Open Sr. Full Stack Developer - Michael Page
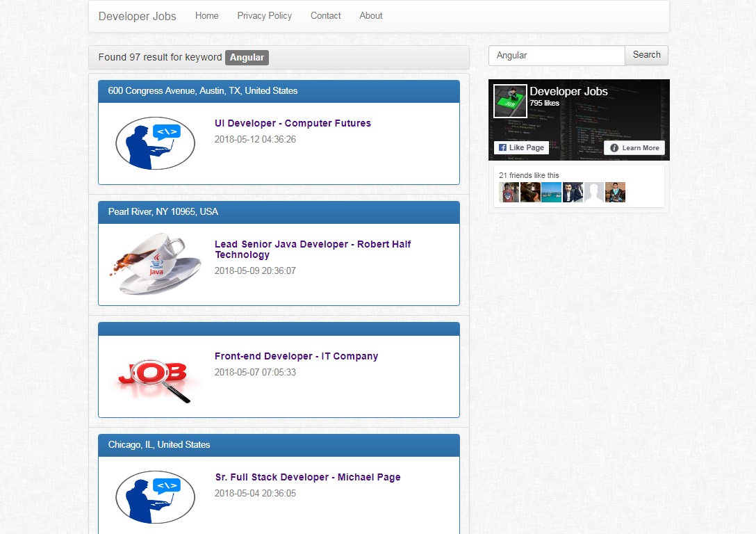 point(308,477)
